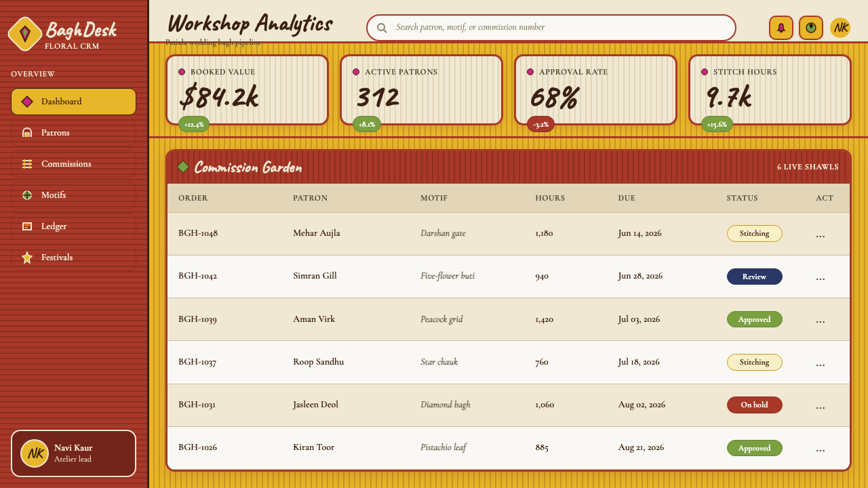This screenshot has width=868, height=488.
Task: Click the Stitching status pill for Roop Sandhu
Action: tap(755, 362)
